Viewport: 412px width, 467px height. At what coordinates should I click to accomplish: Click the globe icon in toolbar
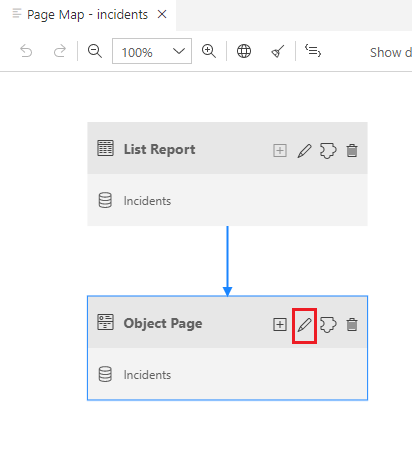[x=244, y=51]
